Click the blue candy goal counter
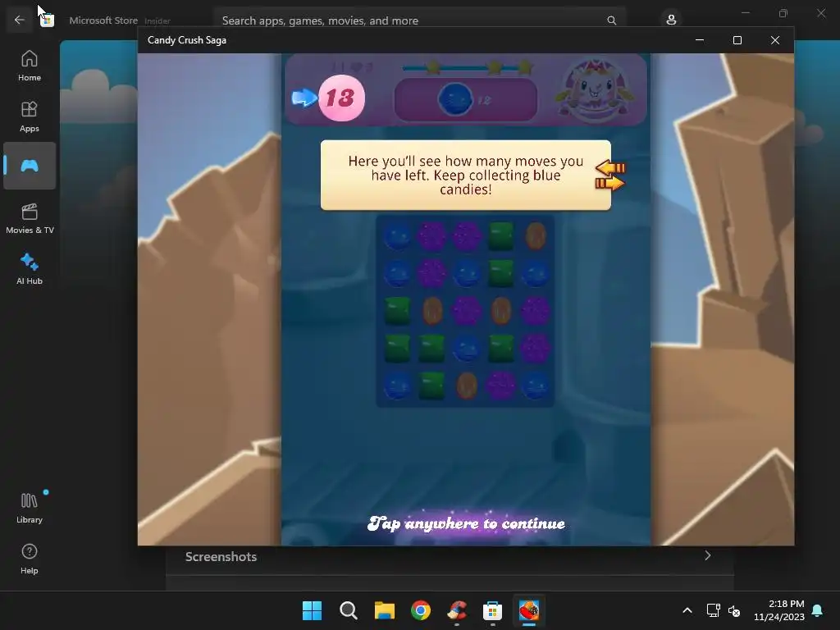Image resolution: width=840 pixels, height=630 pixels. 466,99
